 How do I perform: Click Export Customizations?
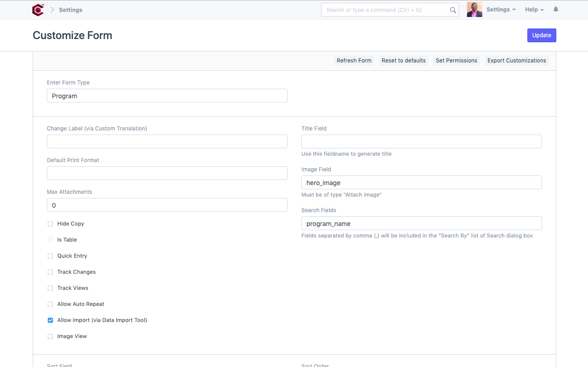(x=516, y=60)
